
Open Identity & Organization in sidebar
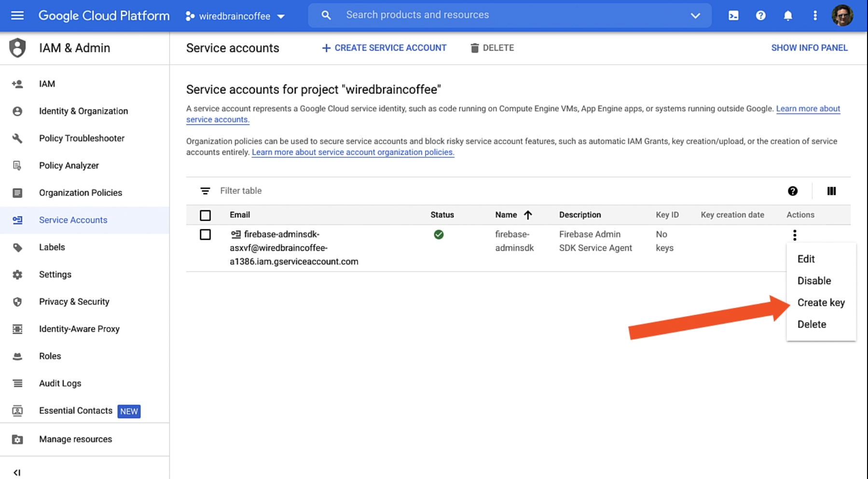(x=84, y=111)
